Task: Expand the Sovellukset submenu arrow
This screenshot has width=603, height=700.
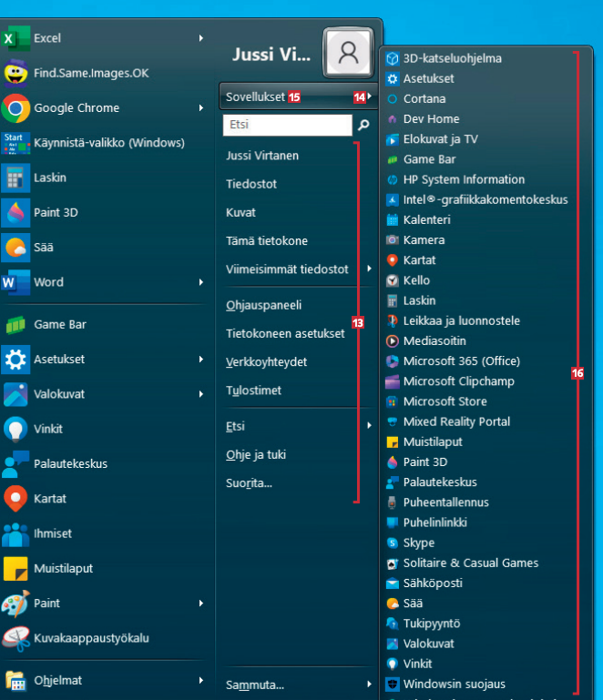Action: (369, 96)
